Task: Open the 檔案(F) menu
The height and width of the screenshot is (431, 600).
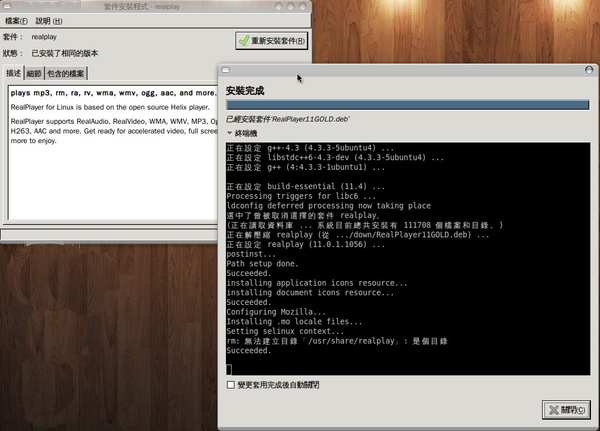Action: (16, 21)
